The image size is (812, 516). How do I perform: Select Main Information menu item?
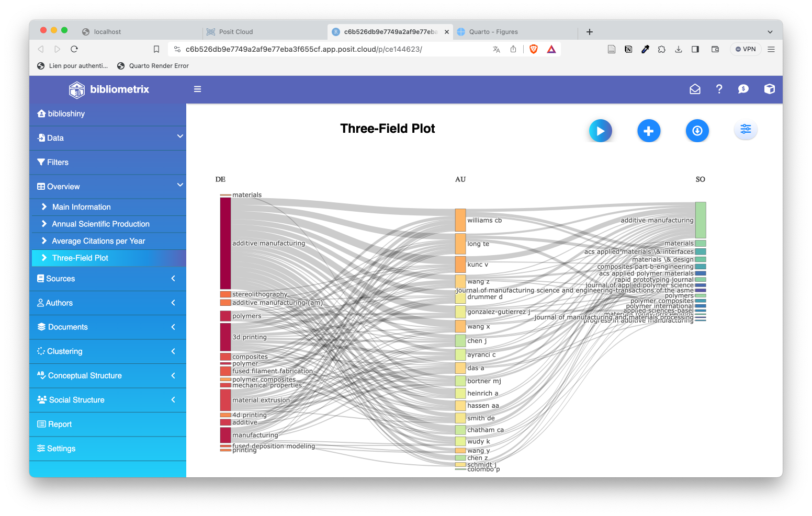[82, 207]
